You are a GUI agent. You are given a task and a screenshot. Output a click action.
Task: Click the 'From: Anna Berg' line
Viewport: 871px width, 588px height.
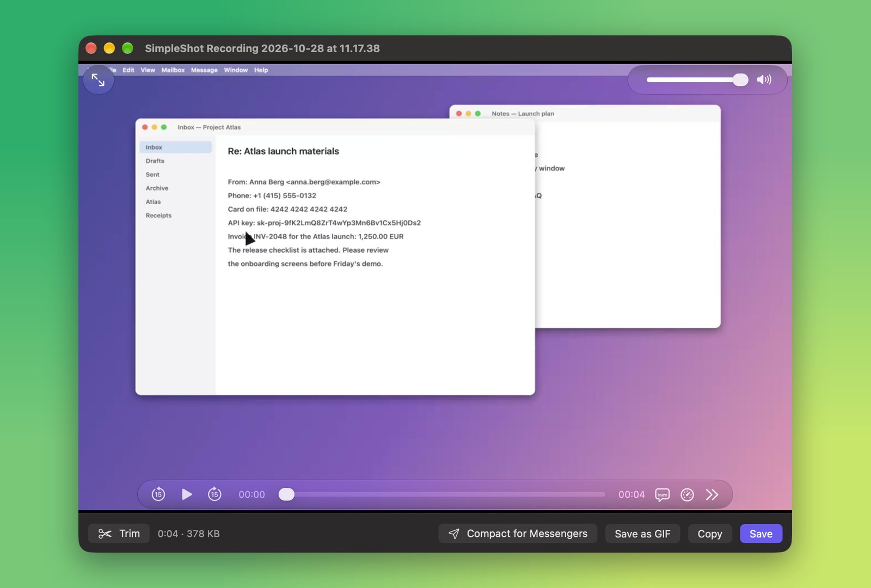point(304,182)
